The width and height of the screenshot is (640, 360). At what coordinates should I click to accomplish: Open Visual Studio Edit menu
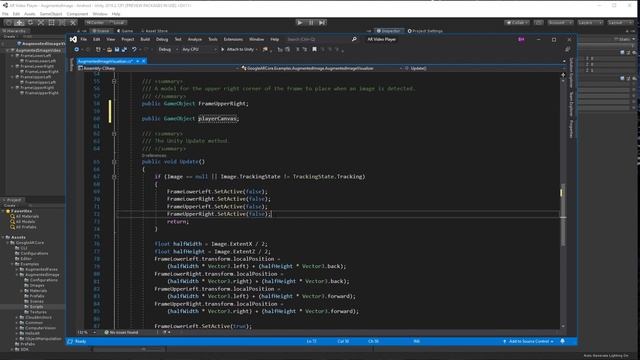pos(97,39)
